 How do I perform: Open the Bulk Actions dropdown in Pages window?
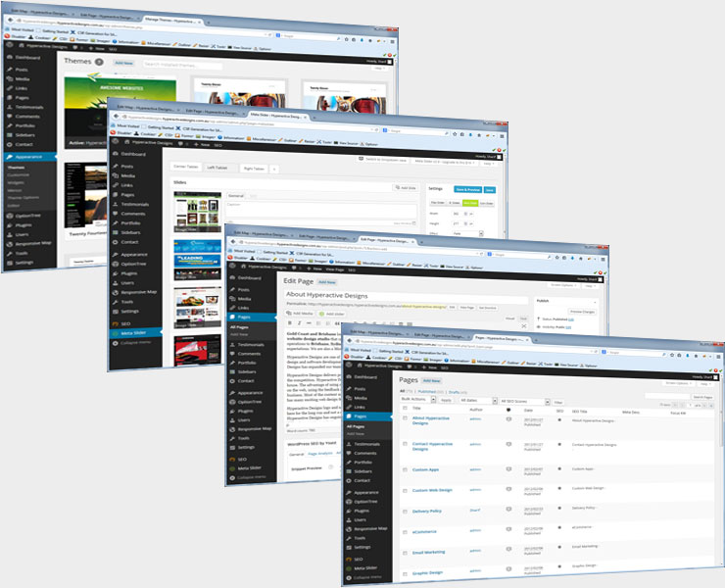pos(418,399)
